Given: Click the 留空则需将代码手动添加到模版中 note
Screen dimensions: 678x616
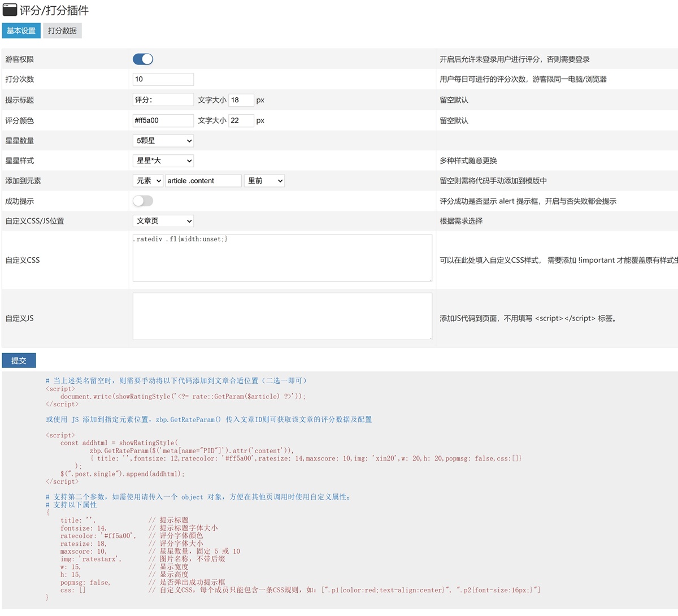Looking at the screenshot, I should coord(493,181).
